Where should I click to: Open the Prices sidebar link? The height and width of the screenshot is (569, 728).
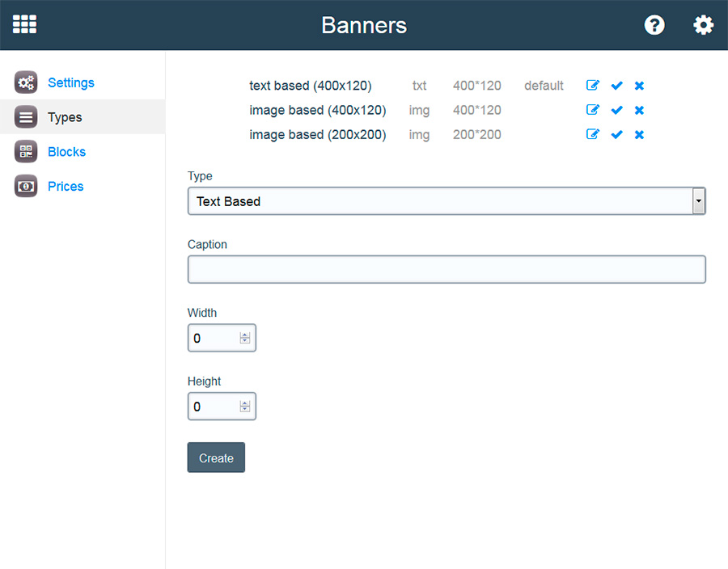tap(66, 187)
